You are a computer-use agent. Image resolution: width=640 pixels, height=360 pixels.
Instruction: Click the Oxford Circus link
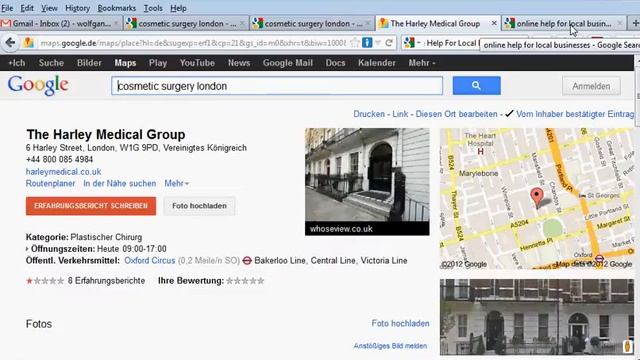tap(149, 260)
